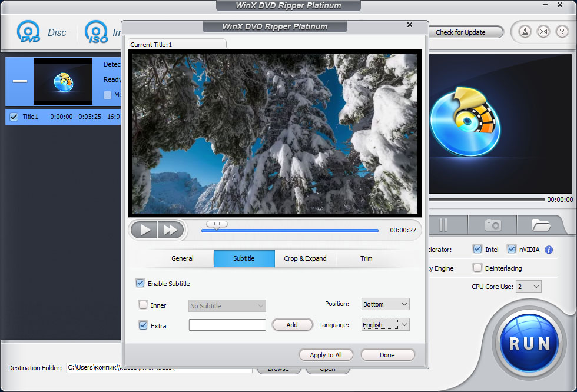Open the email contact icon
Viewport: 577px width, 392px height.
click(543, 32)
